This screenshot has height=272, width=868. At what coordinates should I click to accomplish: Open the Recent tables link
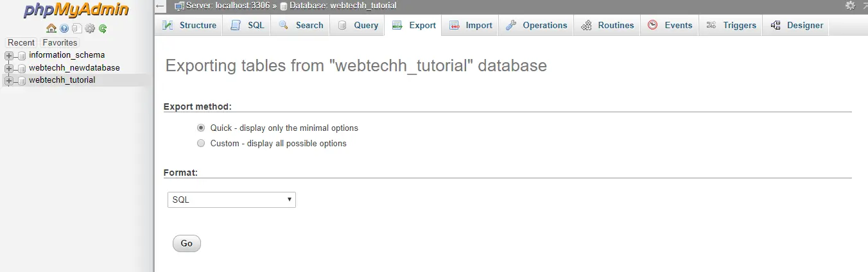point(21,42)
